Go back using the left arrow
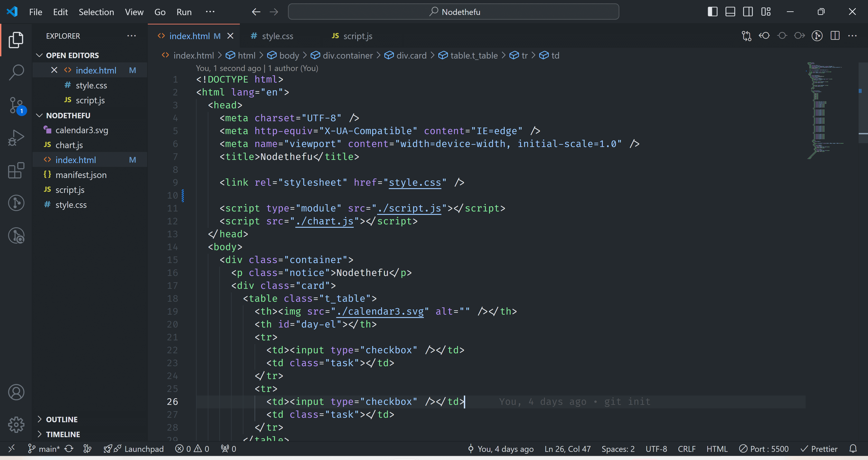868x460 pixels. (256, 12)
